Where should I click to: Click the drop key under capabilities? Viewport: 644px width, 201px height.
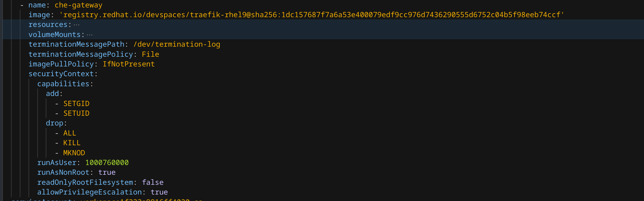(55, 123)
